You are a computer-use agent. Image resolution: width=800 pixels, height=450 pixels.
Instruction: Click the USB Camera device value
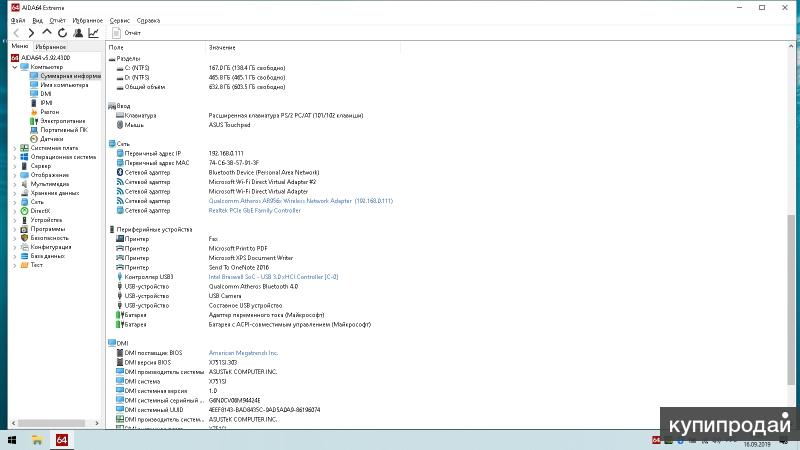(225, 296)
